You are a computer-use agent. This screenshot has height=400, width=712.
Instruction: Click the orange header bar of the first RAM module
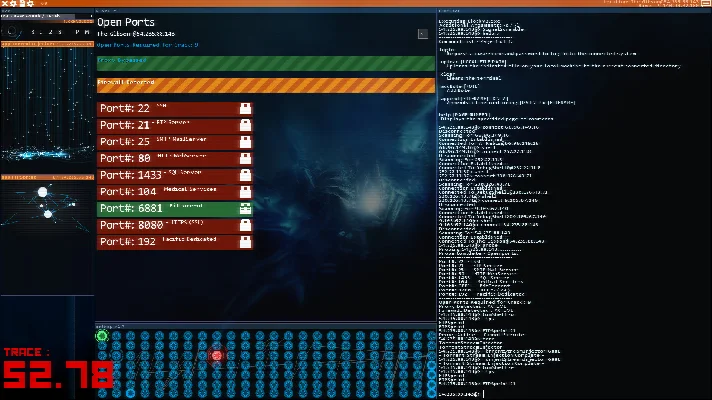47,44
